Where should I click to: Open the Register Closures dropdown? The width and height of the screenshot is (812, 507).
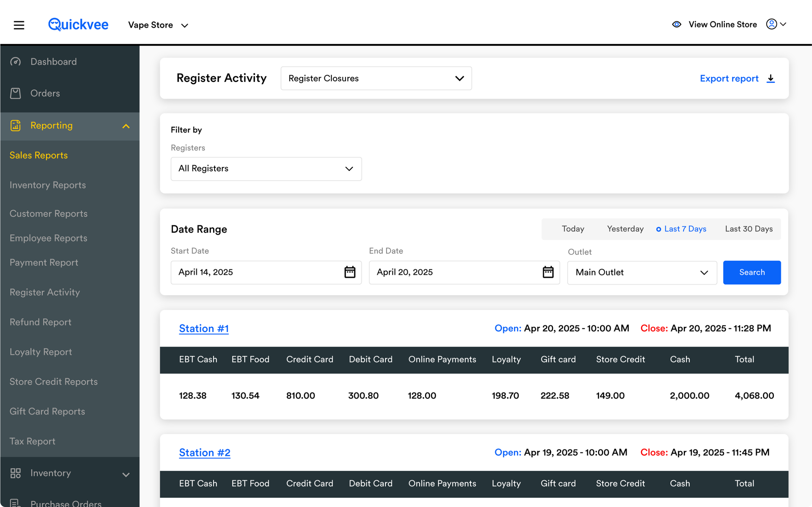pyautogui.click(x=376, y=79)
